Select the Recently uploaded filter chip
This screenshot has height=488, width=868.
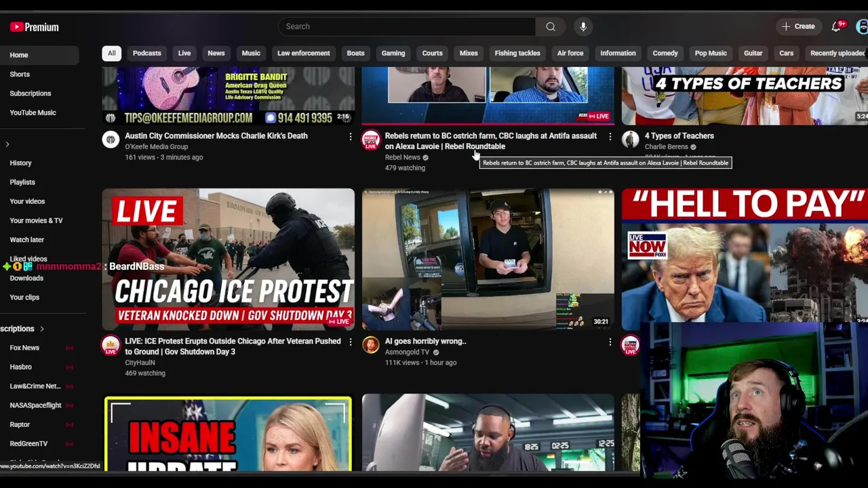click(x=837, y=53)
